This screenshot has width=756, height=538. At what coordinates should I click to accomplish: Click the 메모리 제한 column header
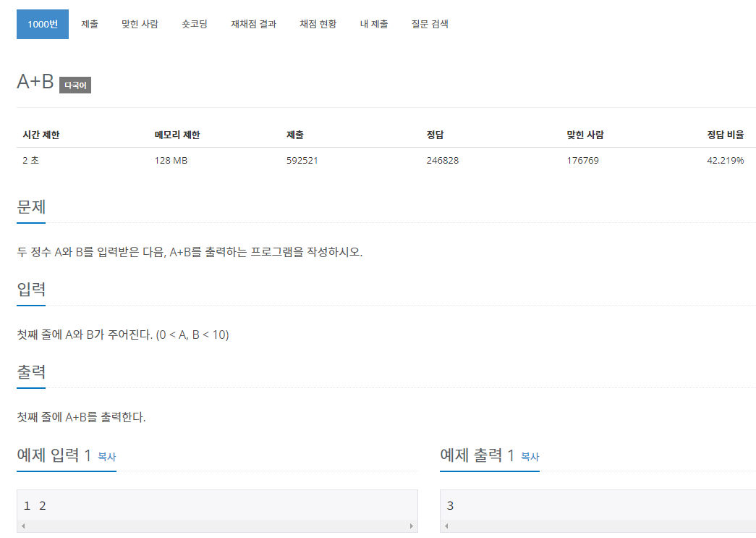point(177,135)
